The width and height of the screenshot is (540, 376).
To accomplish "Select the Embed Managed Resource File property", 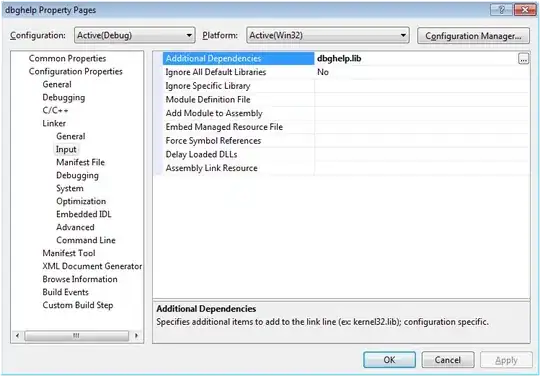I will (x=238, y=127).
